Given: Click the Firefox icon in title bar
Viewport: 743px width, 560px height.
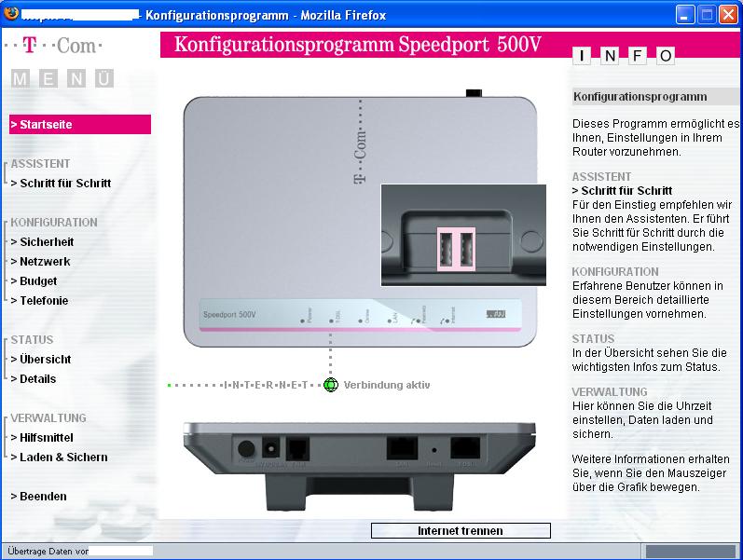Looking at the screenshot, I should (x=11, y=13).
